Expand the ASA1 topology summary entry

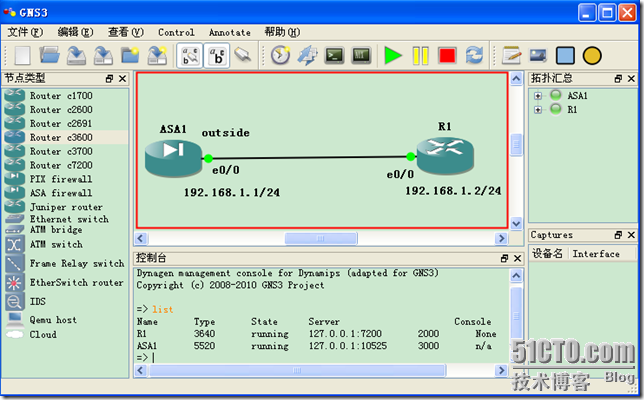538,96
